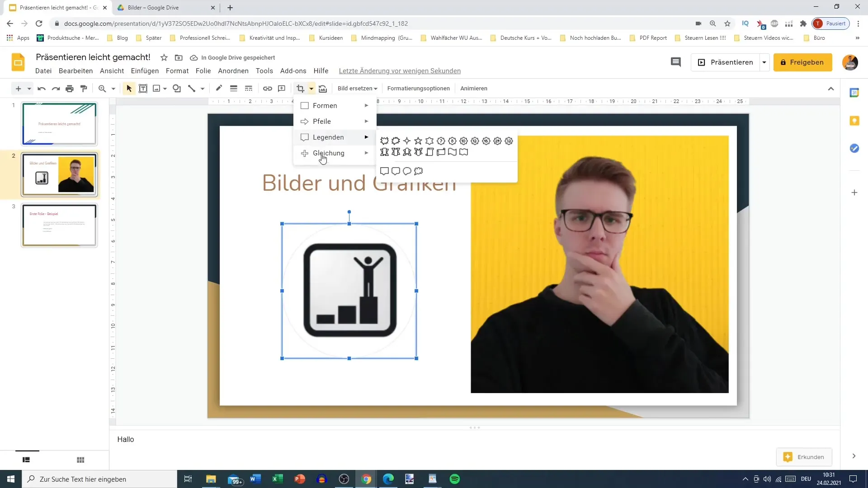This screenshot has height=488, width=868.
Task: Open the Gleichung submenu
Action: (x=335, y=153)
